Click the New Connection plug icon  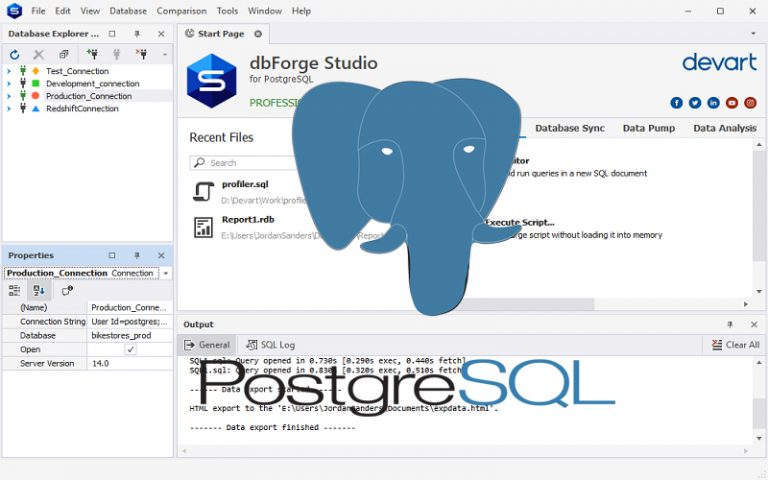(x=92, y=54)
